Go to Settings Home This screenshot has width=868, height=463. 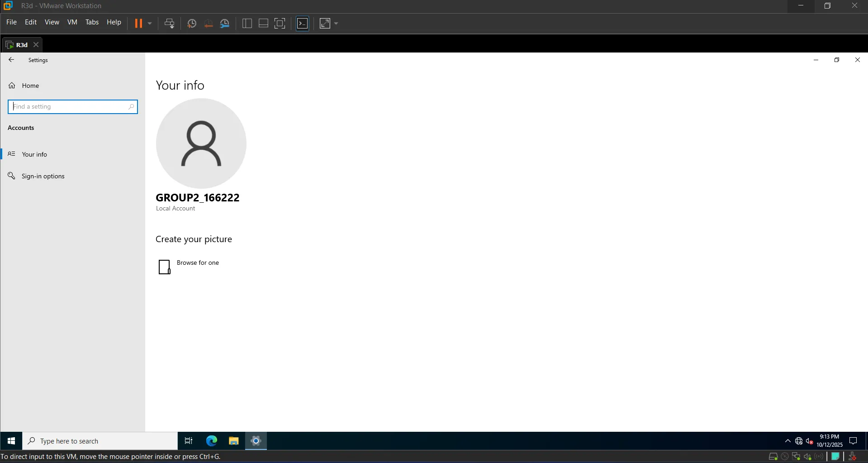30,86
